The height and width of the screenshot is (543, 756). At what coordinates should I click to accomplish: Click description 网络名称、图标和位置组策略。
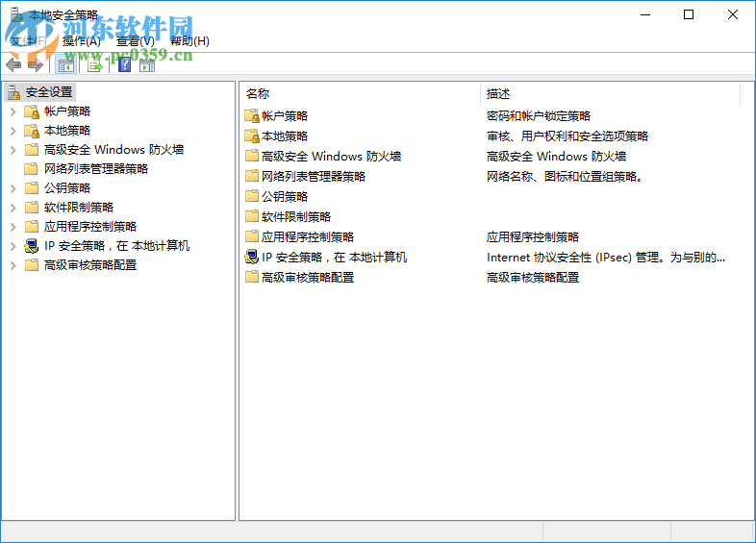click(x=565, y=177)
